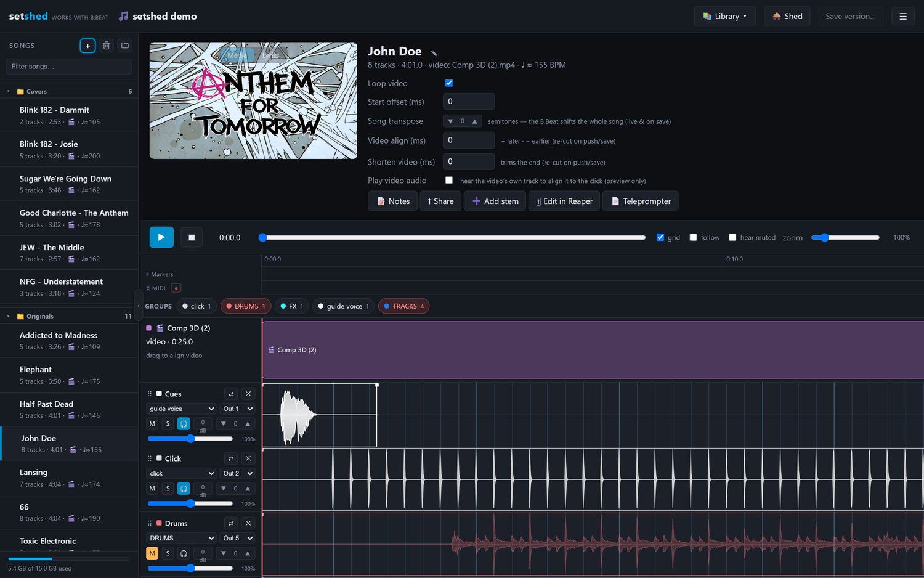Viewport: 924px width, 578px height.
Task: Grab the Click track drag handle
Action: (149, 458)
